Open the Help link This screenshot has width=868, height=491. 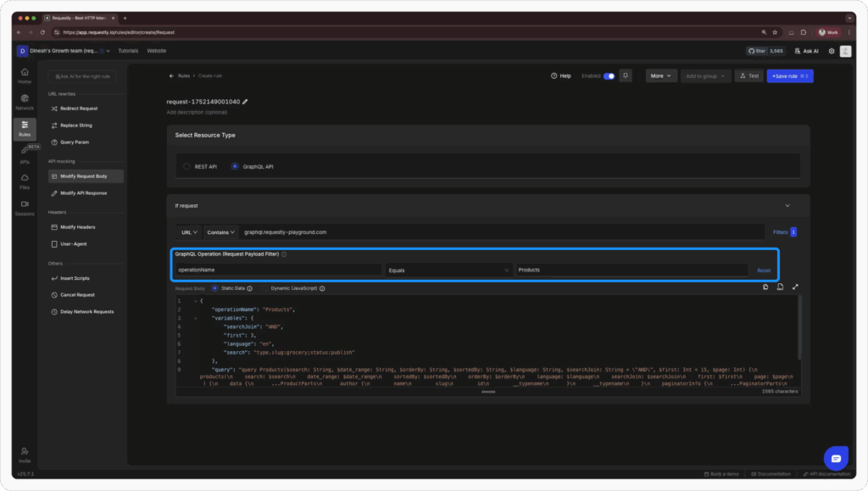click(x=561, y=75)
